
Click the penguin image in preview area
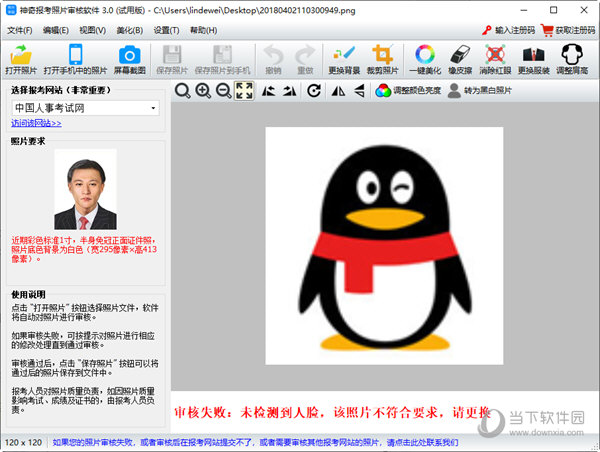[384, 246]
